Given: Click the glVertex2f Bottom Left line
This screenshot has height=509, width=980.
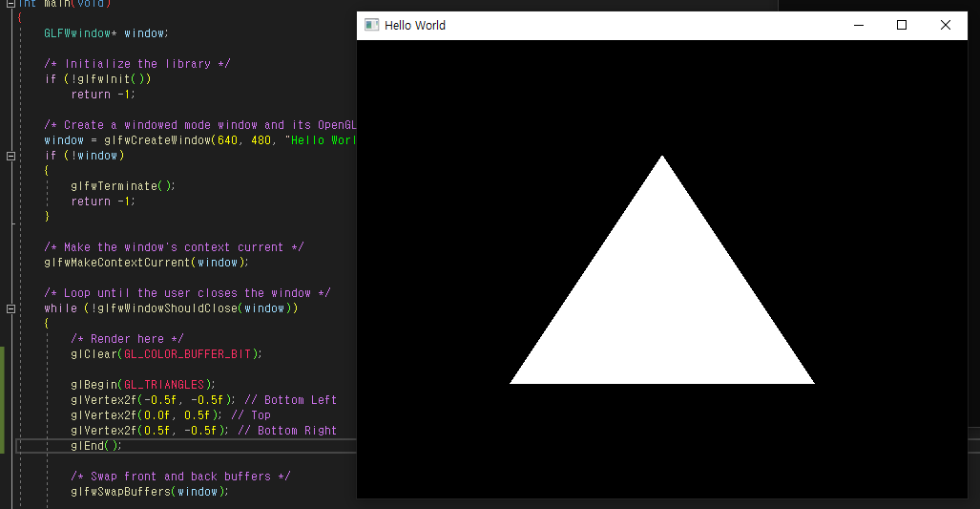Looking at the screenshot, I should (x=204, y=400).
